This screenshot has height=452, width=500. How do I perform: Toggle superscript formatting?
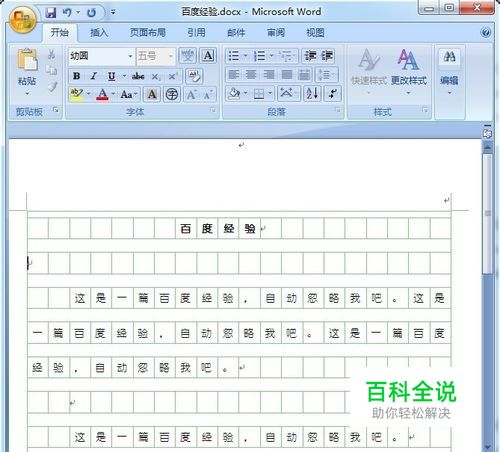click(172, 77)
